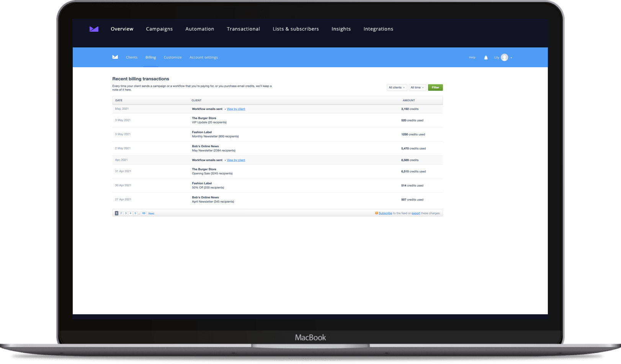Screen dimensions: 621x364
Task: Click Next to view more transactions
Action: [151, 213]
